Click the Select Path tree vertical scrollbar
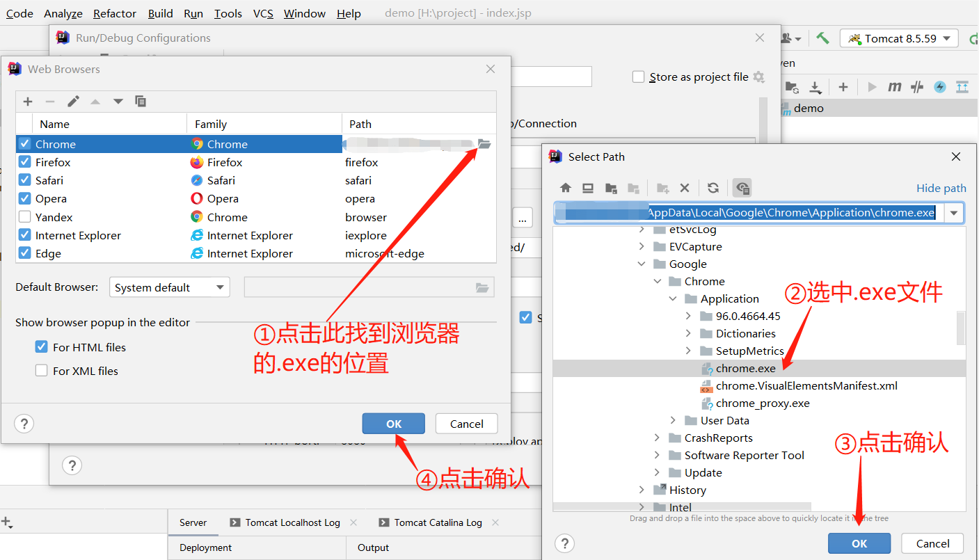The height and width of the screenshot is (560, 979). (961, 327)
